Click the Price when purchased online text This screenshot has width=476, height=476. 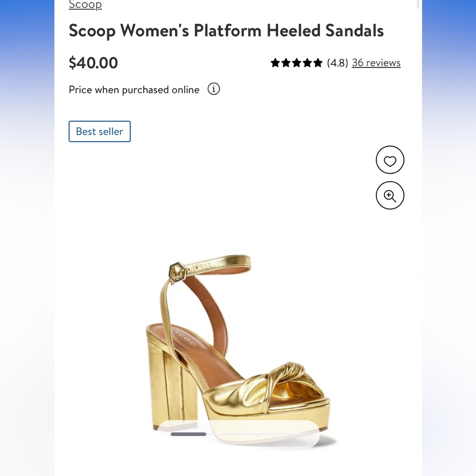[x=134, y=89]
